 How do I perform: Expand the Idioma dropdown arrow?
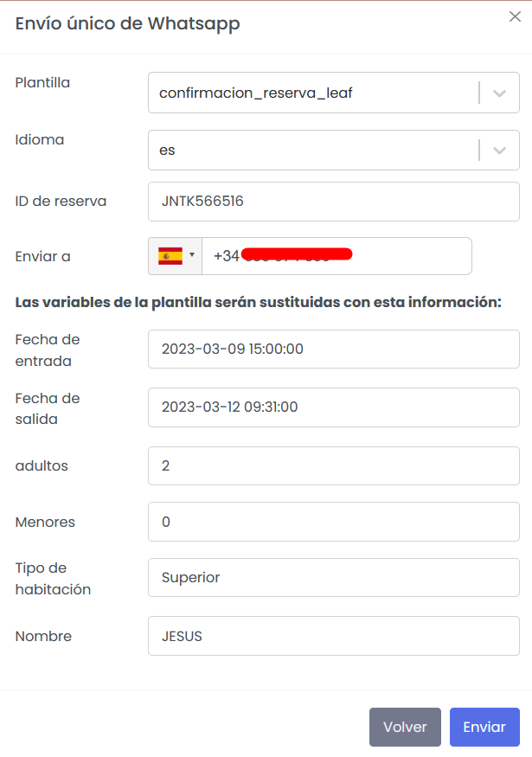[x=499, y=151]
